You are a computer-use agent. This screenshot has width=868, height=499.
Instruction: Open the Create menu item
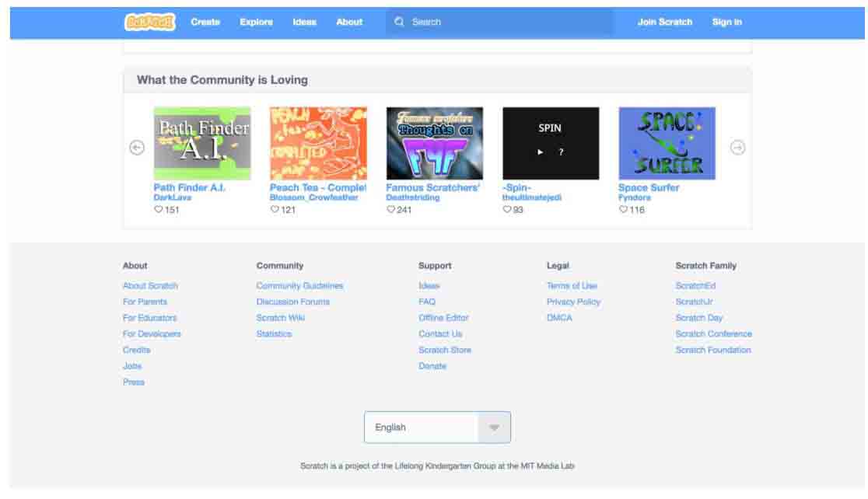pos(205,22)
